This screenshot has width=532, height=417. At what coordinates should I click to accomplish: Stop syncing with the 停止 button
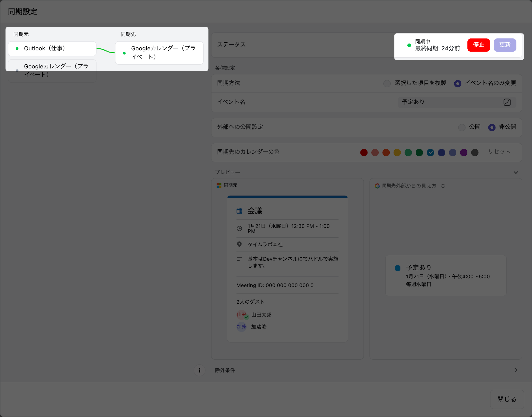pos(478,45)
